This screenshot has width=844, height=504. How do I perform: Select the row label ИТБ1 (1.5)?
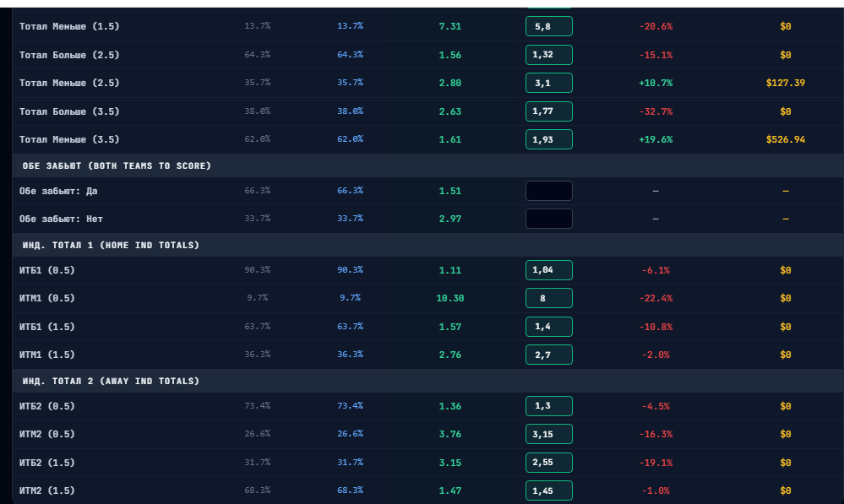coord(46,327)
